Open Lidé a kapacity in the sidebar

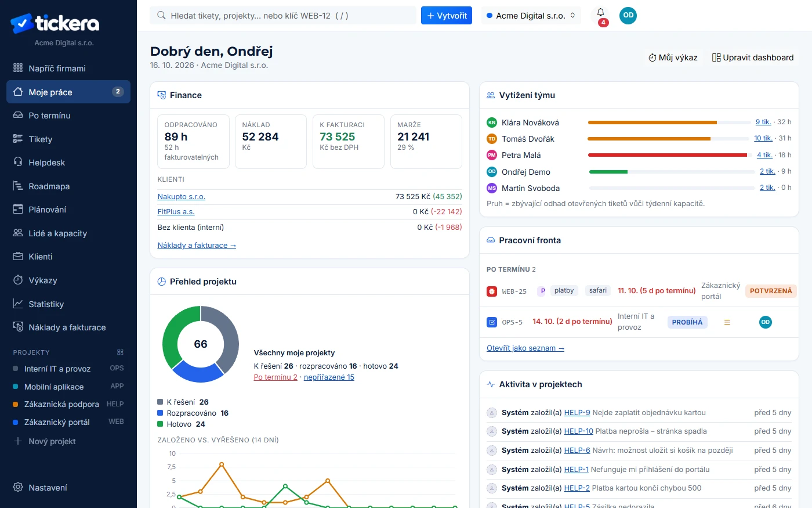point(68,233)
